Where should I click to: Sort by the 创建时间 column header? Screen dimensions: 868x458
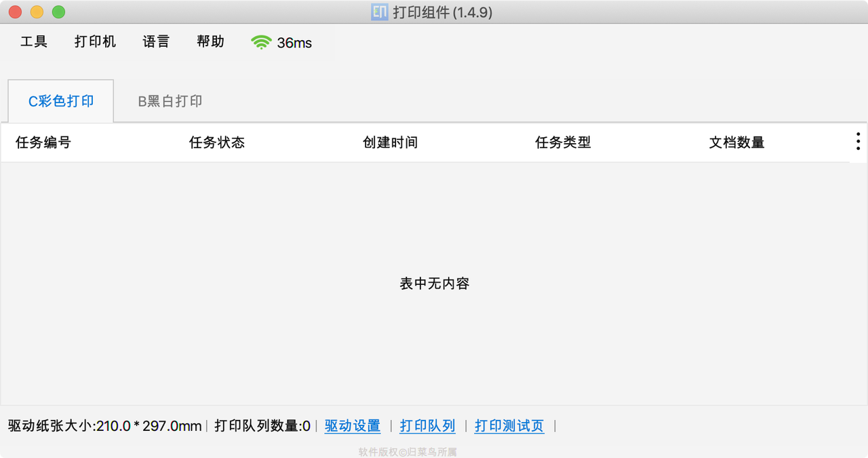pos(391,142)
